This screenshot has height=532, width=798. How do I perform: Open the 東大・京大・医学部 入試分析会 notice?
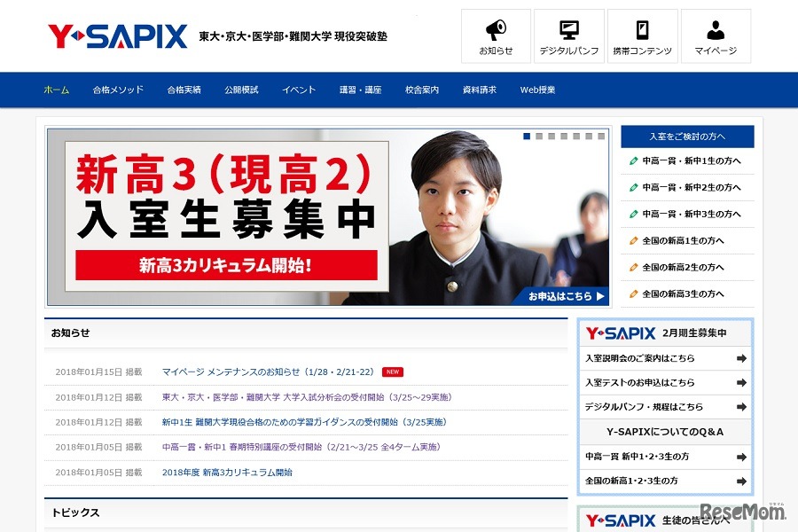coord(306,397)
